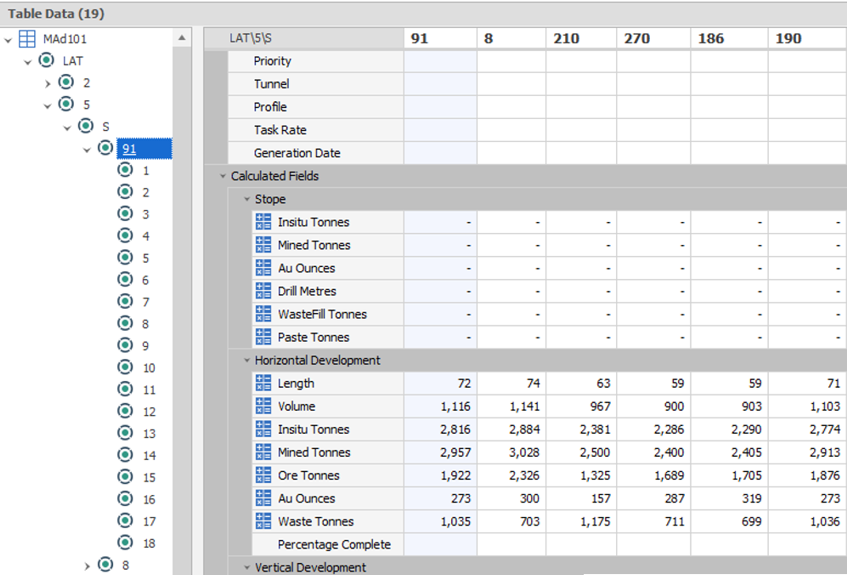Click the calculated-field icon beside Length

click(264, 383)
